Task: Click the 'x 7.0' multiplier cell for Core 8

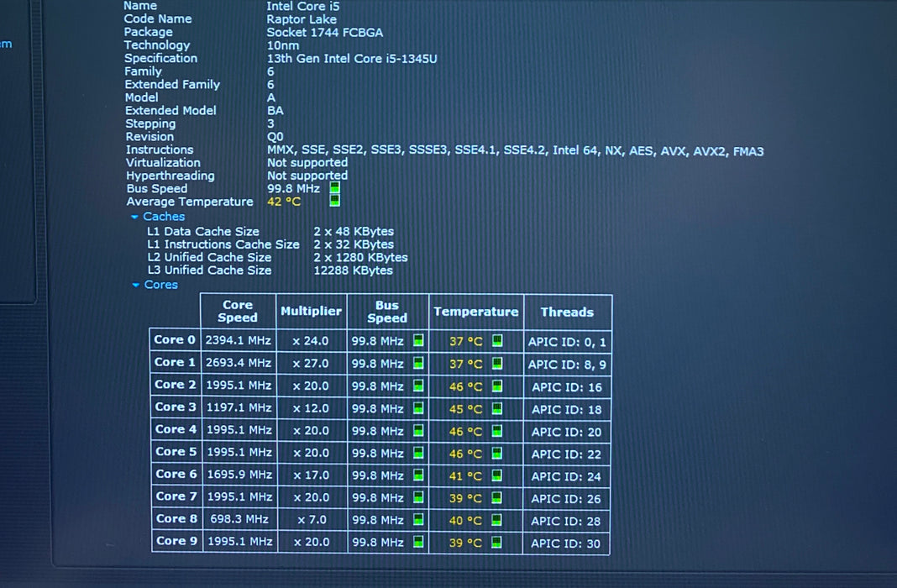Action: (x=312, y=520)
